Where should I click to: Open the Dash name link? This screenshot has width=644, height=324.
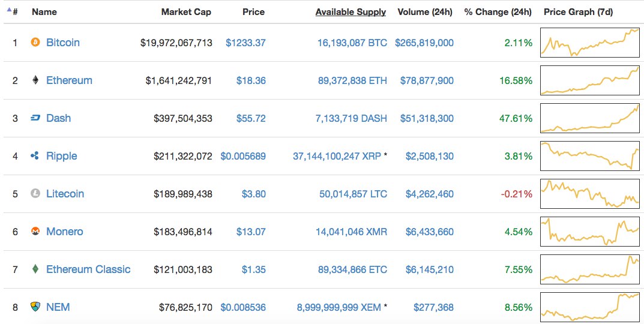(x=58, y=118)
